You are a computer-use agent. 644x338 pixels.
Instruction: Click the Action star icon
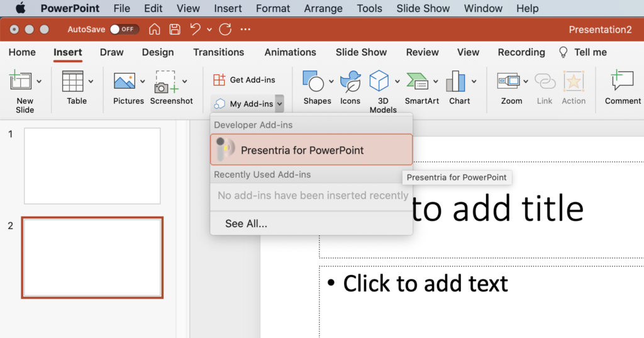coord(574,81)
